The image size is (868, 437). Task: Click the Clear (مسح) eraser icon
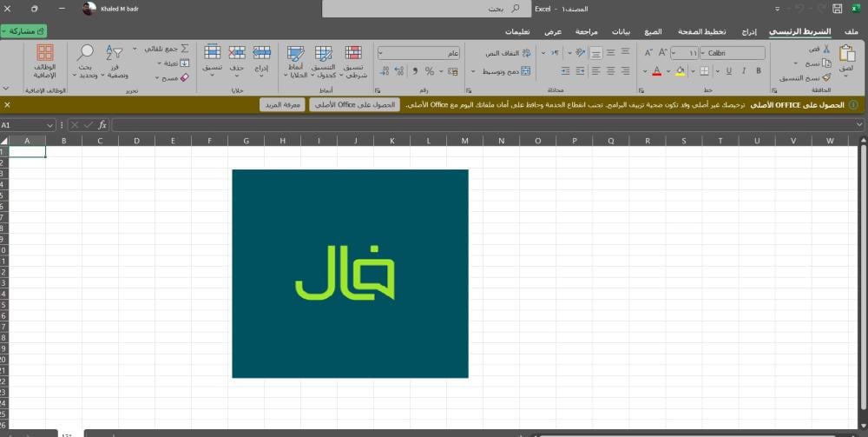point(185,77)
